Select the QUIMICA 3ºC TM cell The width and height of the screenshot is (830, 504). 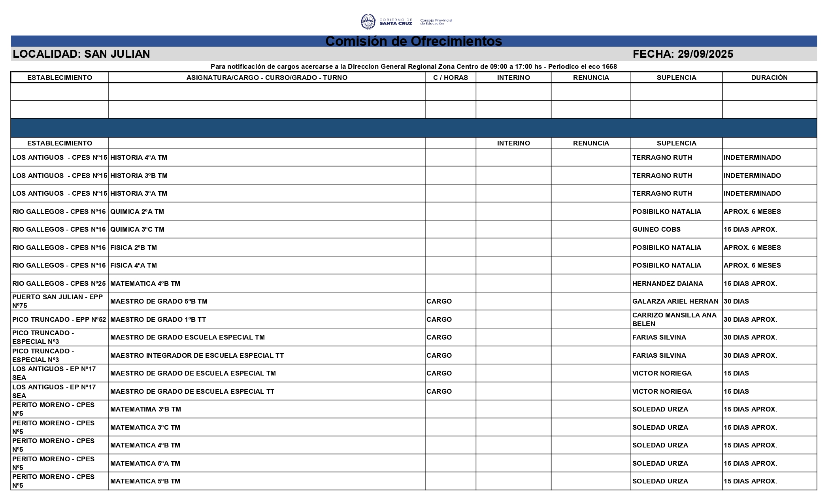[x=137, y=229]
